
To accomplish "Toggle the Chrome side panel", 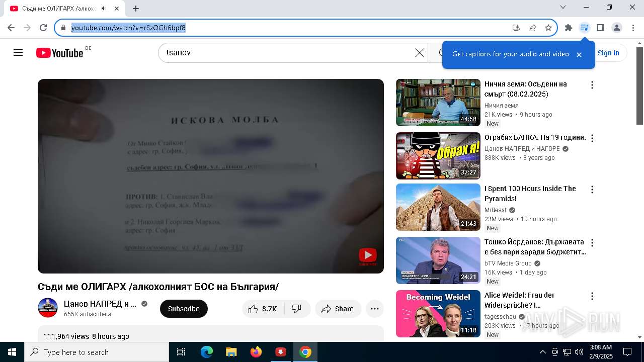I will click(600, 28).
